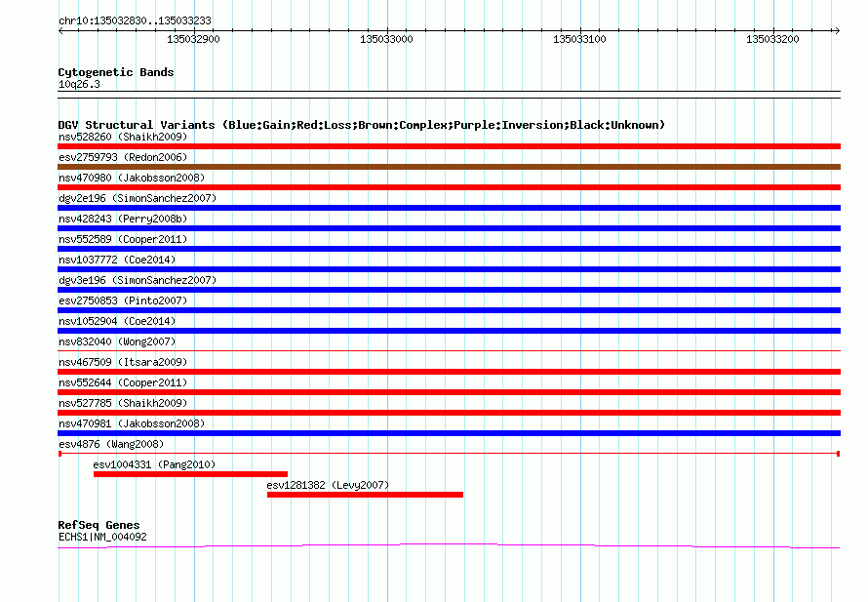The width and height of the screenshot is (868, 602).
Task: Click the left arrow on ruler
Action: click(x=60, y=30)
